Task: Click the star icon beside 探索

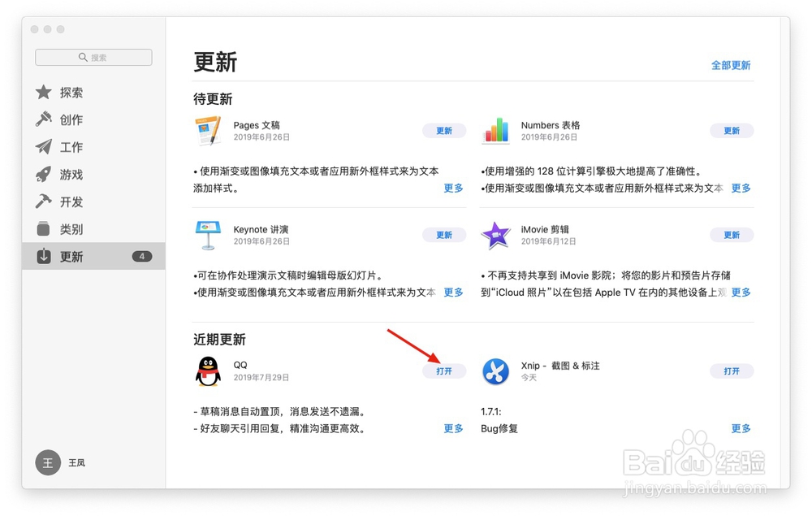Action: [44, 92]
